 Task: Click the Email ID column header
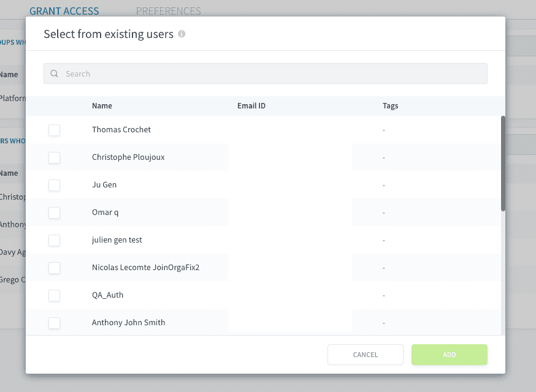(x=251, y=106)
